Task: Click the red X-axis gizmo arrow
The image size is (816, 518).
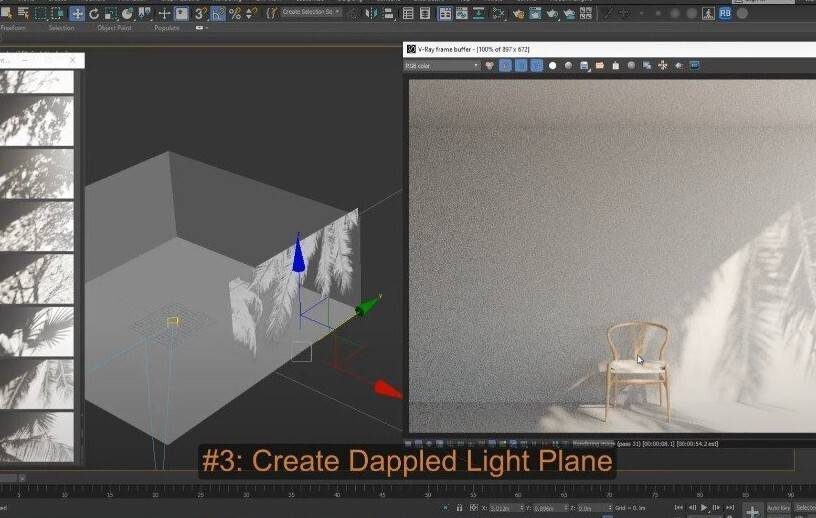Action: click(x=388, y=389)
